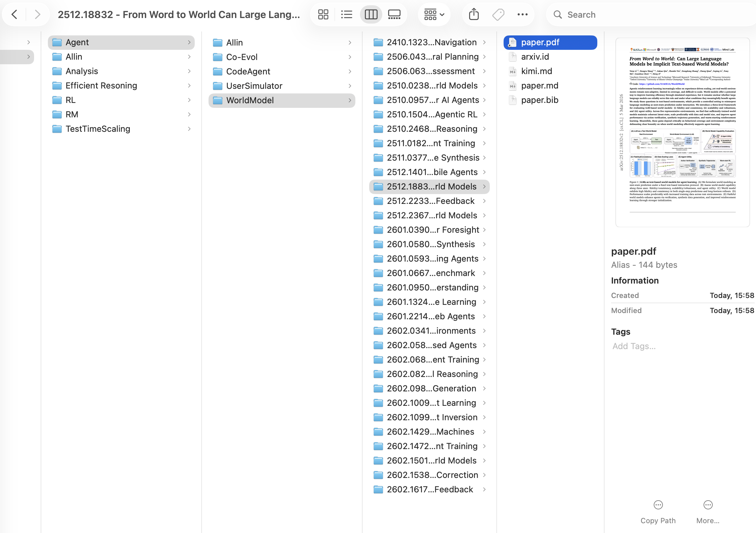Select the 2602.1429...Machines folder
Image resolution: width=756 pixels, height=533 pixels.
tap(429, 432)
